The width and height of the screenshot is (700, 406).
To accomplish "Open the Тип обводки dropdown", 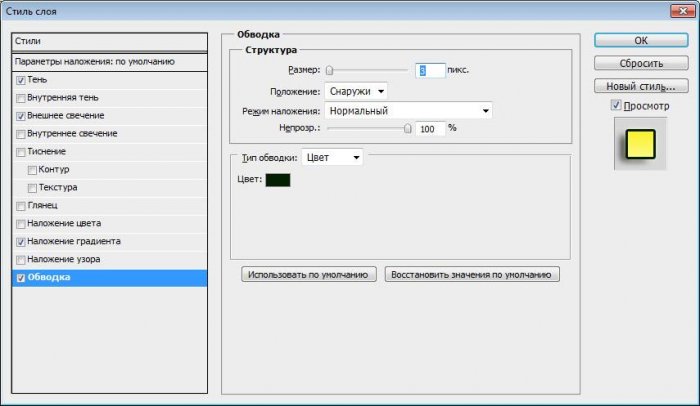I will click(x=333, y=158).
